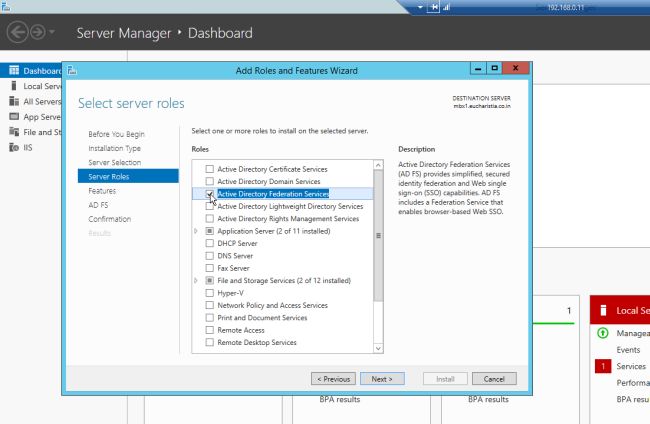Go forward with Server Manager forward arrow
The image size is (650, 424).
pos(38,32)
